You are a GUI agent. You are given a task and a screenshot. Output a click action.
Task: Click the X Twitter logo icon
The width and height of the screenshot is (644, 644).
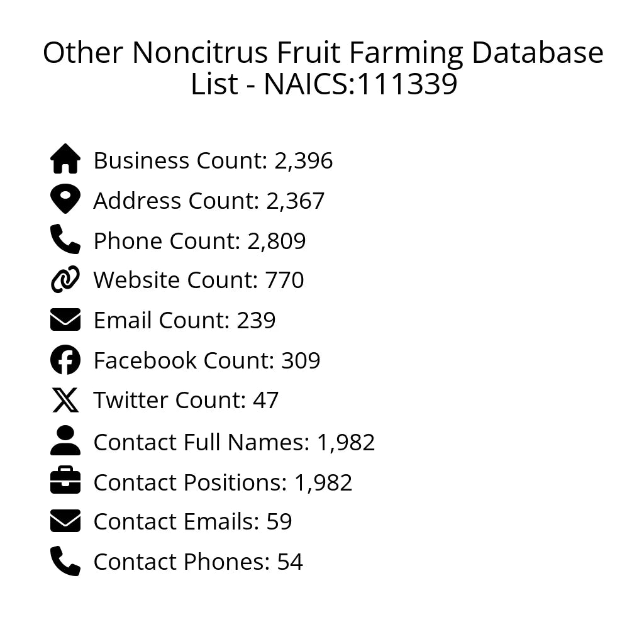[x=65, y=400]
